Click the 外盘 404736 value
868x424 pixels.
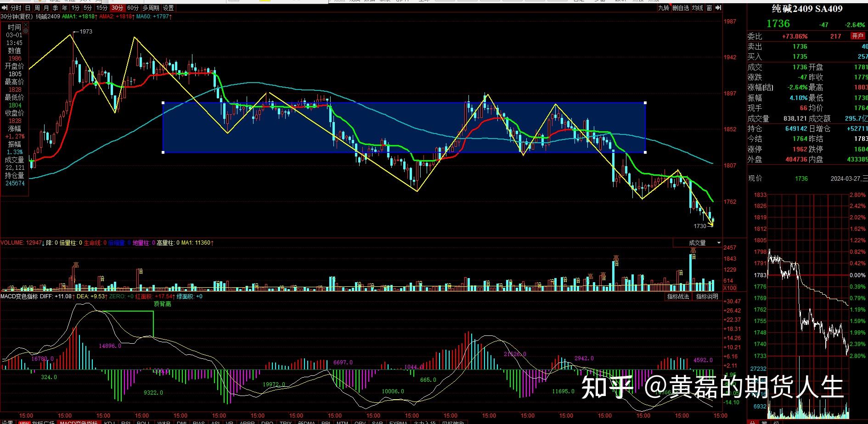coord(796,159)
